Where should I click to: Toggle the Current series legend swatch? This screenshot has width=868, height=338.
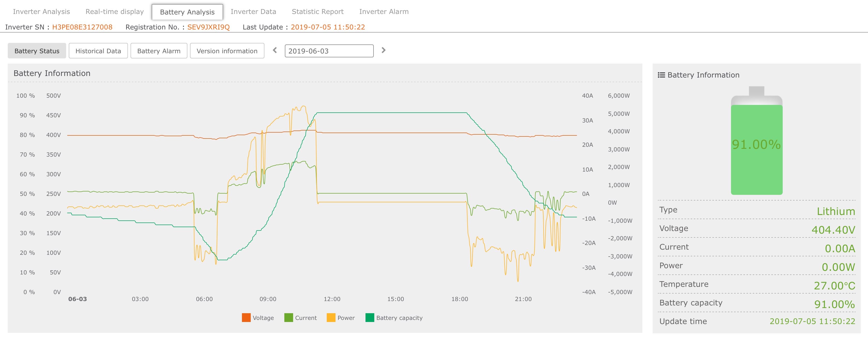(x=288, y=318)
